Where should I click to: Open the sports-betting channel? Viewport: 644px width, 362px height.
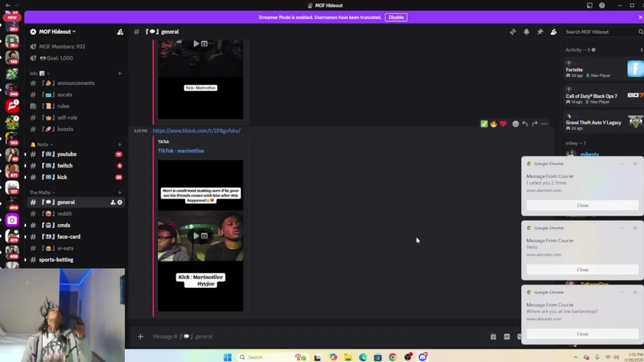point(75,260)
